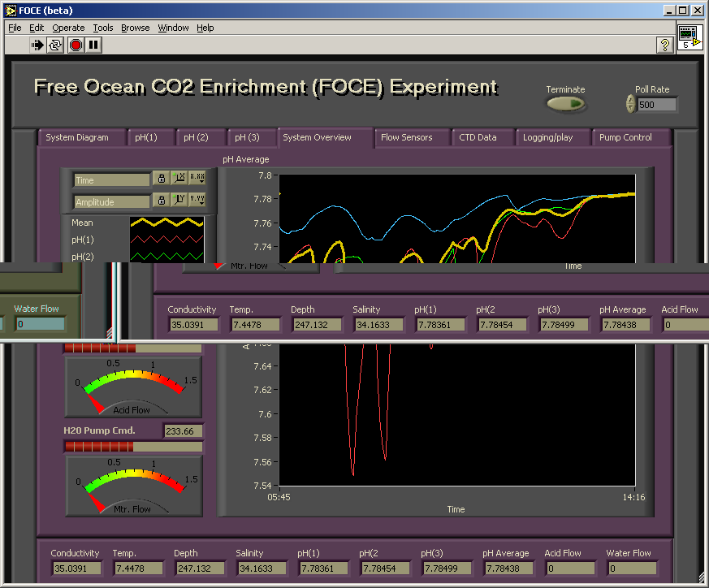Screen dimensions: 709x588
Task: Open the Pump Control tab
Action: click(632, 137)
